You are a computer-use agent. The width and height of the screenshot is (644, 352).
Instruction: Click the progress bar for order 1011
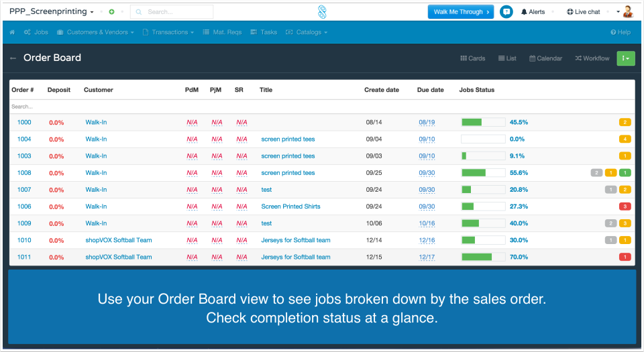pyautogui.click(x=483, y=257)
